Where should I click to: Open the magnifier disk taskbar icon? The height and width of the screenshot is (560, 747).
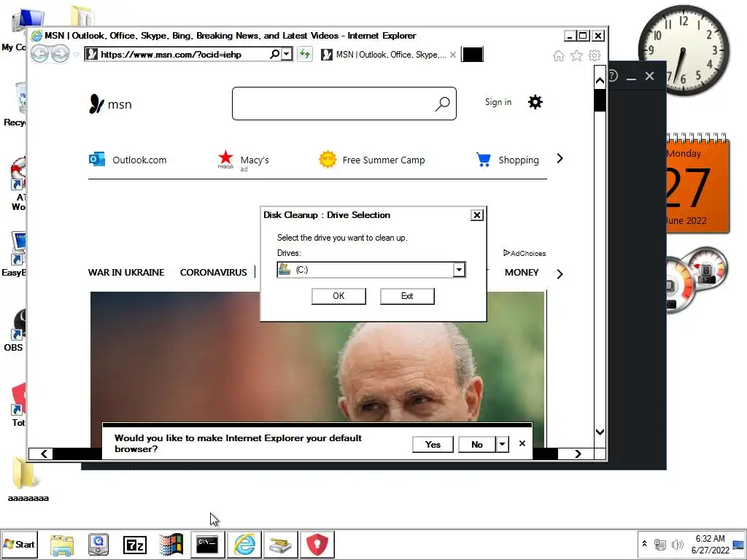coord(98,544)
